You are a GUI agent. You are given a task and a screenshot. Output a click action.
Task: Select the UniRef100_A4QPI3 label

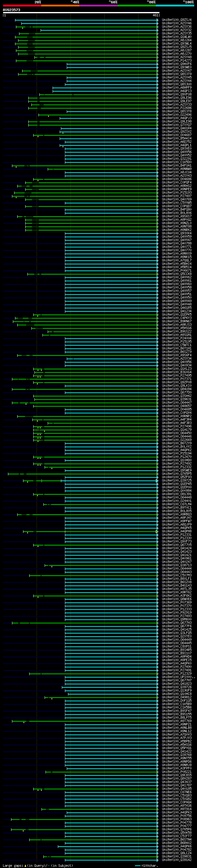pyautogui.click(x=176, y=91)
